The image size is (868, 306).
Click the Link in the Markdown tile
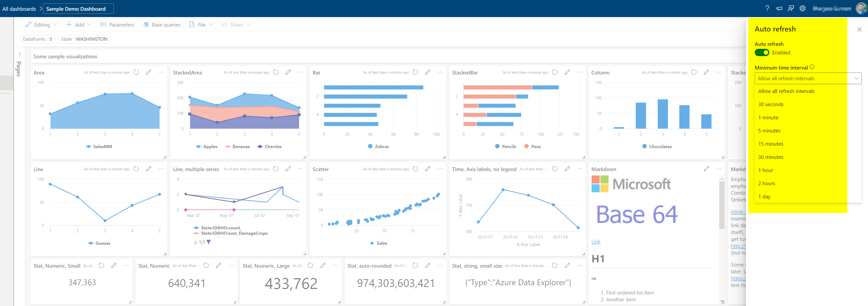[596, 241]
